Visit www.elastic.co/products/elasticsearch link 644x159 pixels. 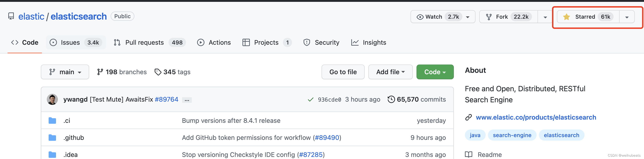(x=536, y=117)
